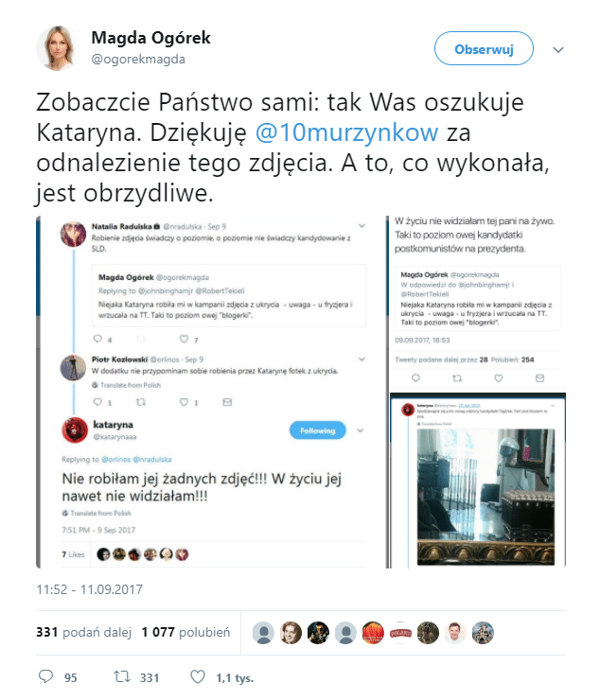Click the Obserwuj follow button
Viewport: 600px width, 700px height.
(484, 48)
